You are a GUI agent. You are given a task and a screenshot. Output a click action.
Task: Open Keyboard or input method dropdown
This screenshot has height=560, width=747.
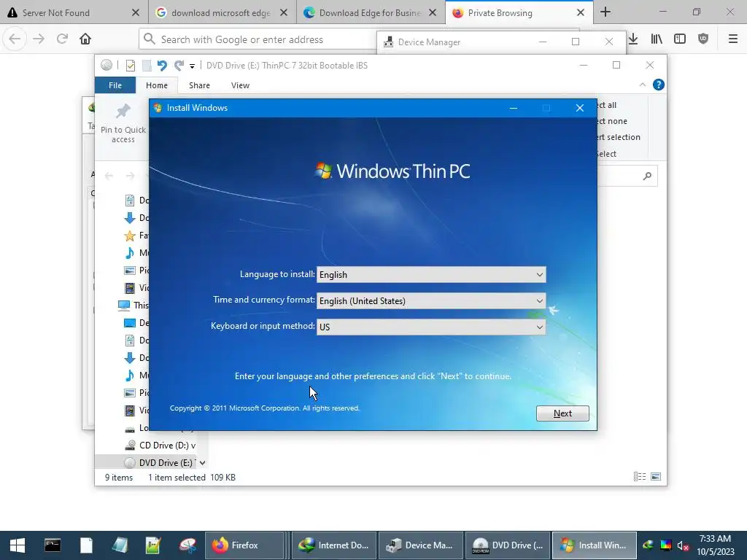431,327
